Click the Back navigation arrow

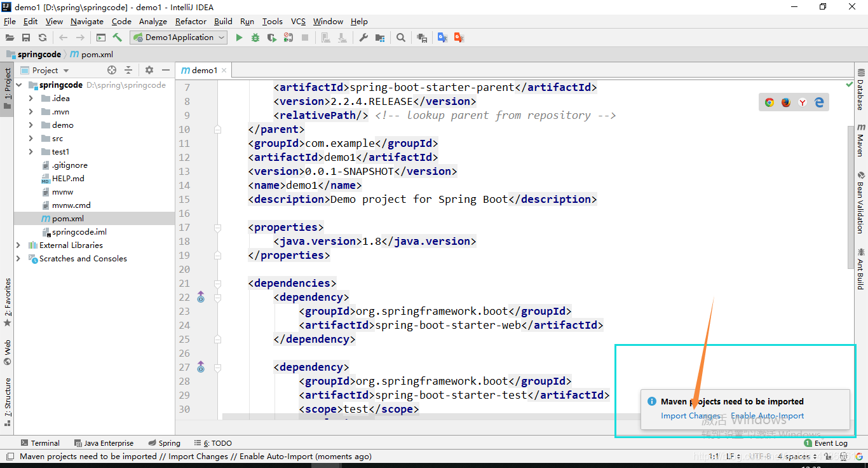click(63, 38)
